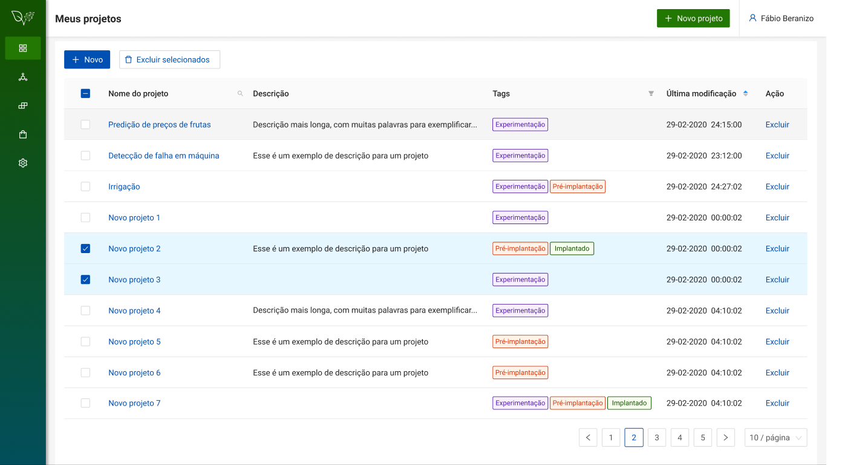Viewport: 868px width, 465px height.
Task: Click the Tags column header text
Action: [x=501, y=93]
